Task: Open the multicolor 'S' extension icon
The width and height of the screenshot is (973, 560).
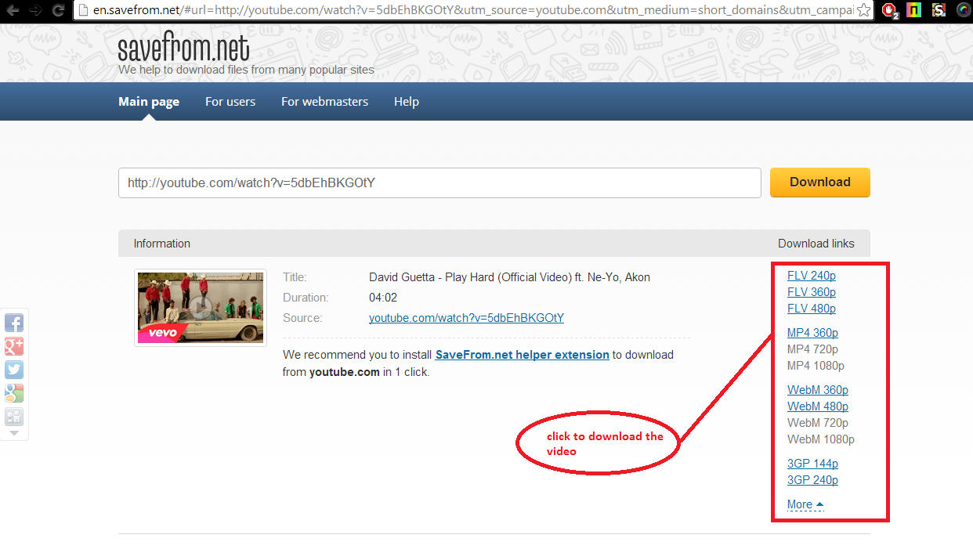Action: [x=938, y=11]
